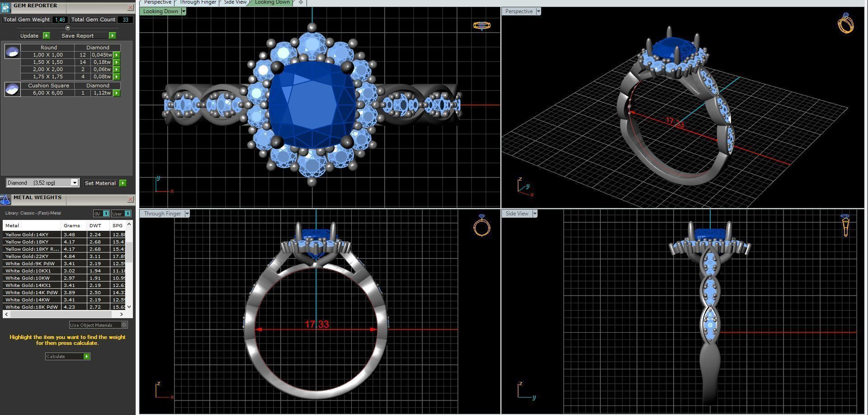The image size is (868, 415).
Task: Click the Through Finger viewport label
Action: 162,214
